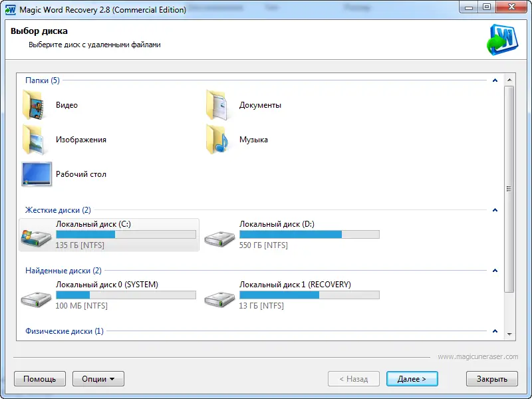
Task: Click the Документы folder label
Action: (x=260, y=105)
